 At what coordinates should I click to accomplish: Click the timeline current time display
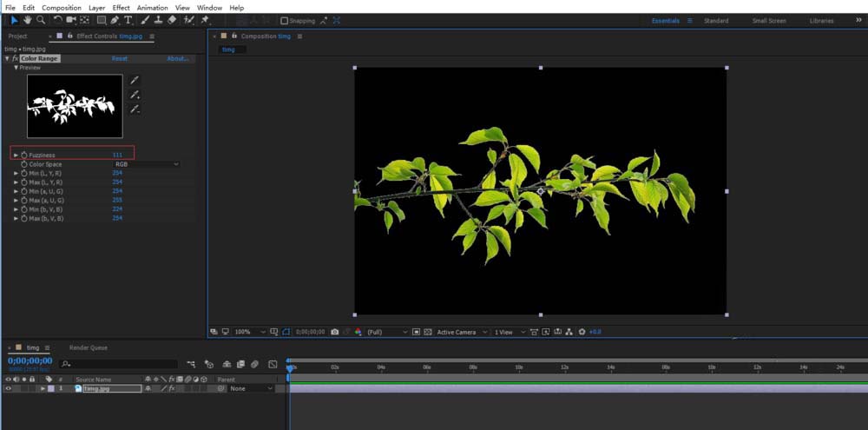(30, 361)
